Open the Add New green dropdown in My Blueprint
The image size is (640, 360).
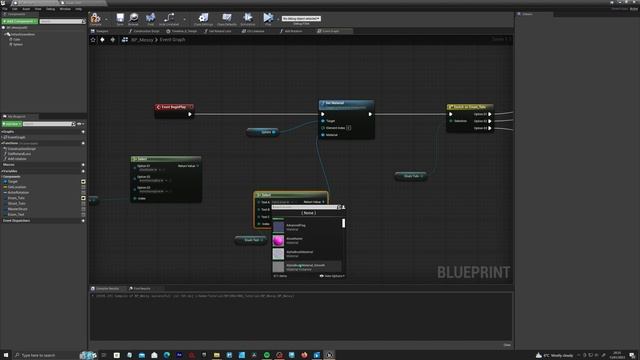point(12,124)
